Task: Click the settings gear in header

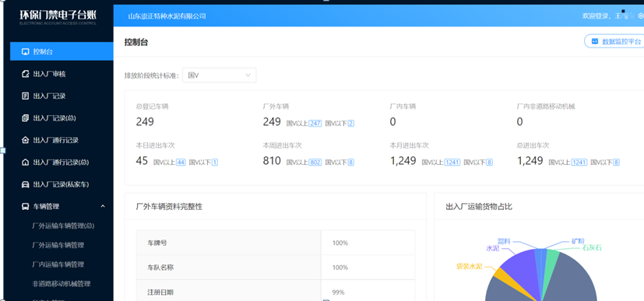Action: [x=641, y=16]
